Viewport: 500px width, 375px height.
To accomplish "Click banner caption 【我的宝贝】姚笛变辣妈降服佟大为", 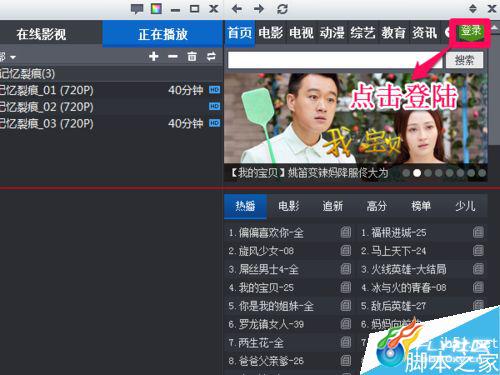I will [x=310, y=173].
